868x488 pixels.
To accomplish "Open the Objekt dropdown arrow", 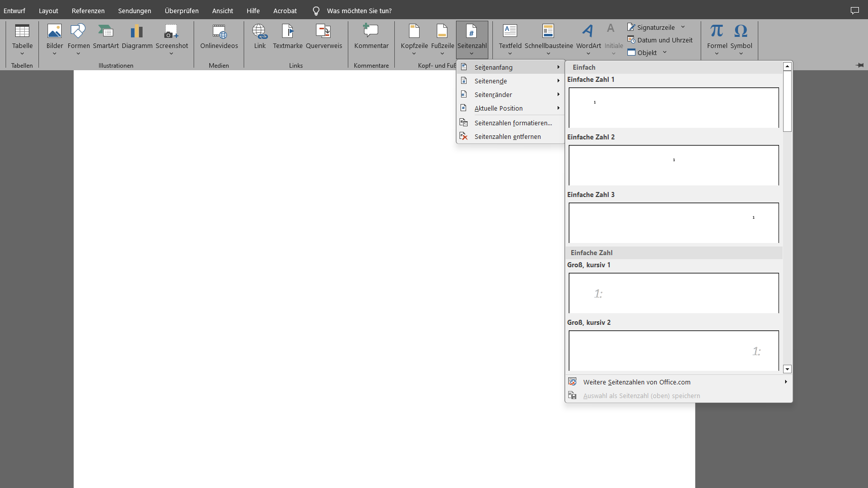I will pyautogui.click(x=665, y=53).
